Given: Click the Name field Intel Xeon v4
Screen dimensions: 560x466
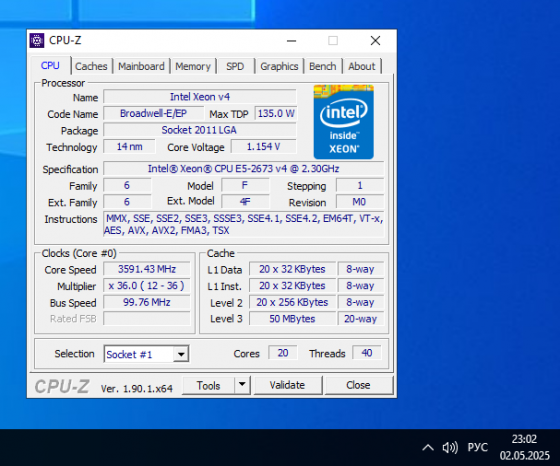Looking at the screenshot, I should (x=200, y=97).
